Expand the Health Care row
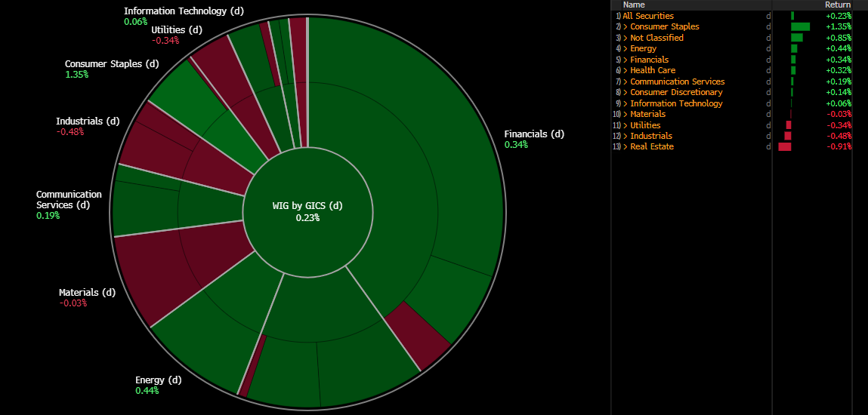Screen dimensions: 868x415 (x=626, y=70)
